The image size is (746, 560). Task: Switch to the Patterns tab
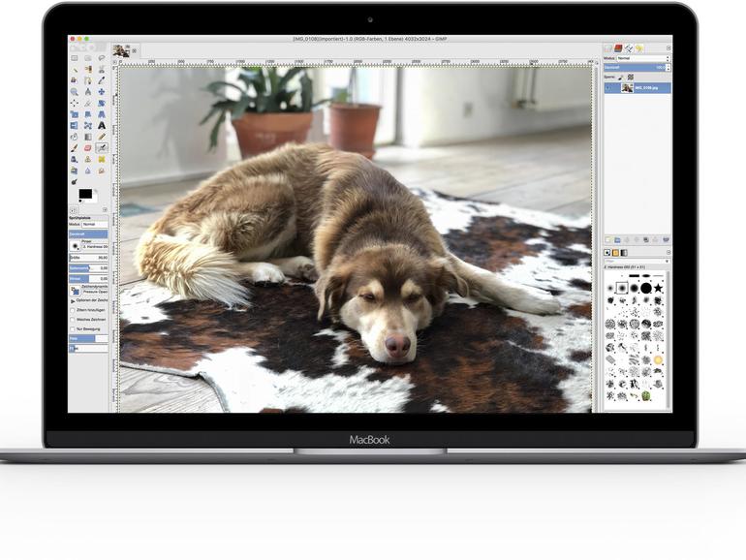(x=615, y=253)
